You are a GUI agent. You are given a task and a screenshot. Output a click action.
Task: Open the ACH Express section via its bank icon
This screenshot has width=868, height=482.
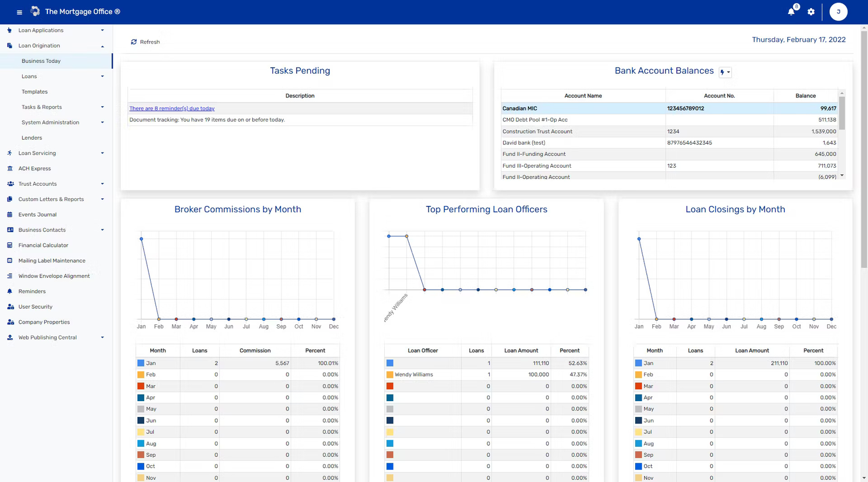[10, 168]
